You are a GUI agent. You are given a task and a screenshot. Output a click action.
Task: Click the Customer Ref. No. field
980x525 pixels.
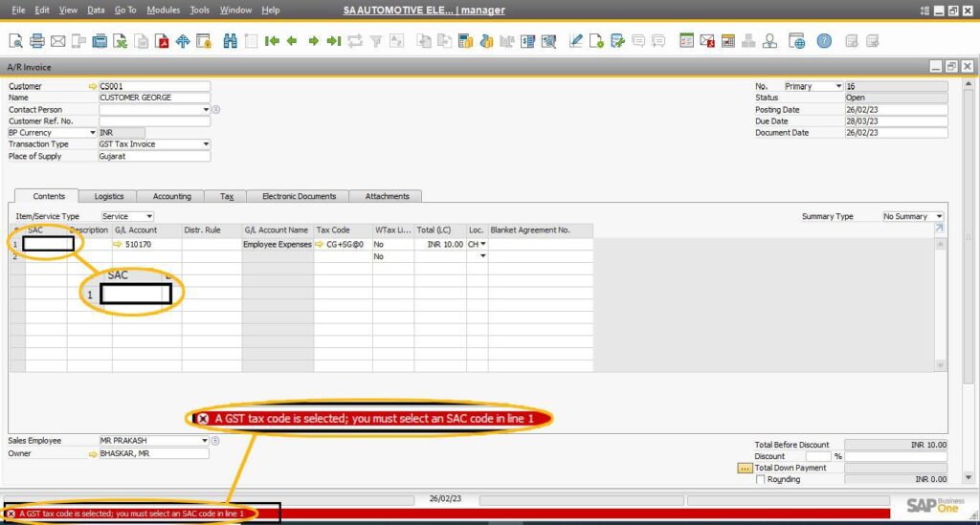(x=154, y=121)
